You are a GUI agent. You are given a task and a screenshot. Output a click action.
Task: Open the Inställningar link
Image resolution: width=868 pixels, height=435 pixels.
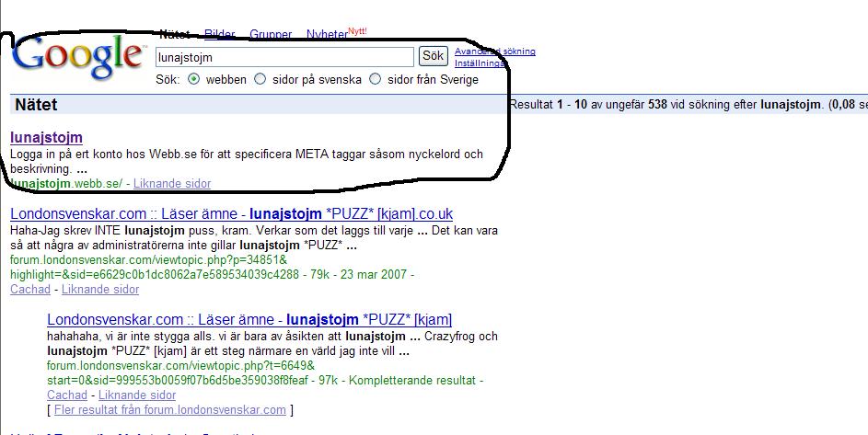click(x=480, y=63)
